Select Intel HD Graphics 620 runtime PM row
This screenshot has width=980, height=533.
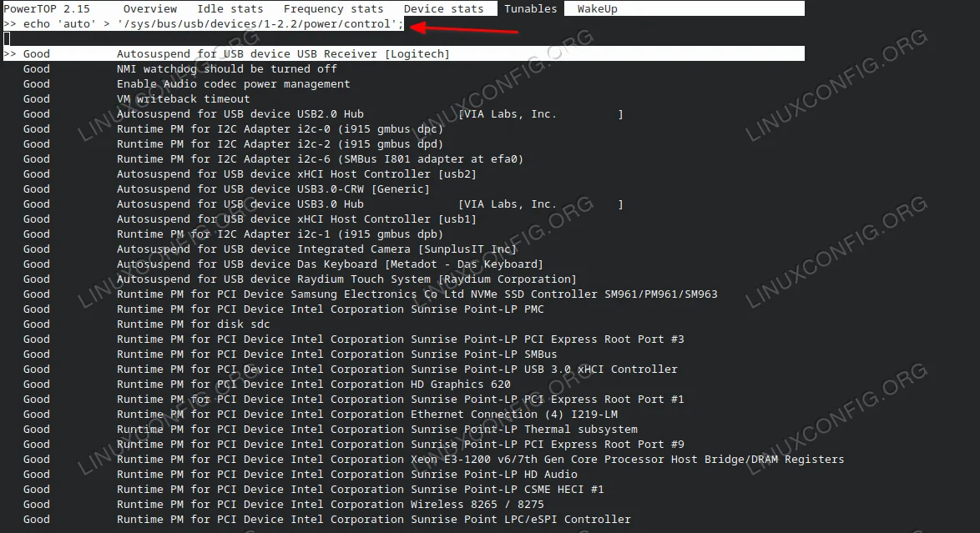click(x=267, y=384)
